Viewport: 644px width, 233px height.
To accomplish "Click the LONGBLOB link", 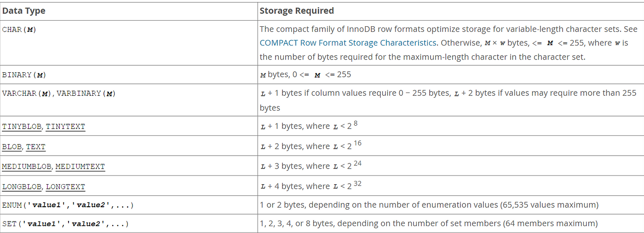I will [22, 186].
